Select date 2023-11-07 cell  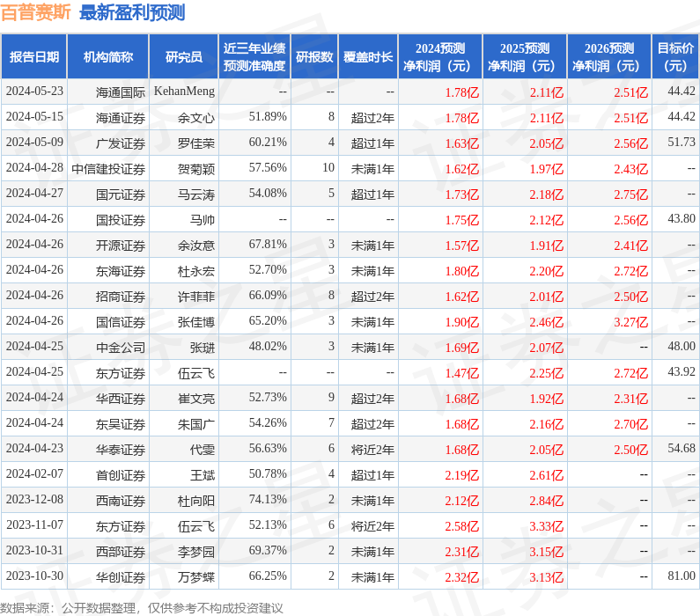coord(35,524)
